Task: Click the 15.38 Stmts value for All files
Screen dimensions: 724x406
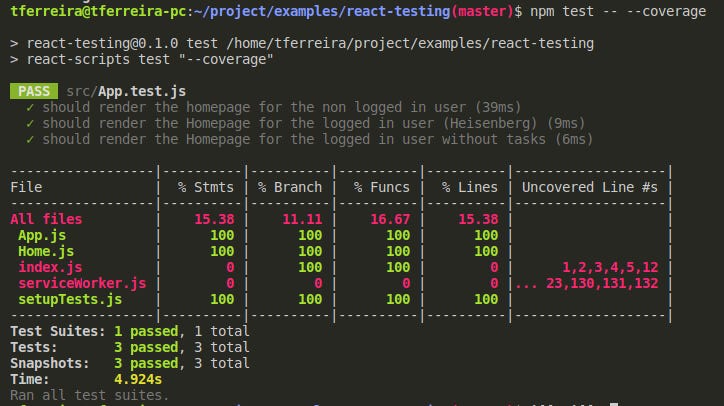Action: [214, 219]
